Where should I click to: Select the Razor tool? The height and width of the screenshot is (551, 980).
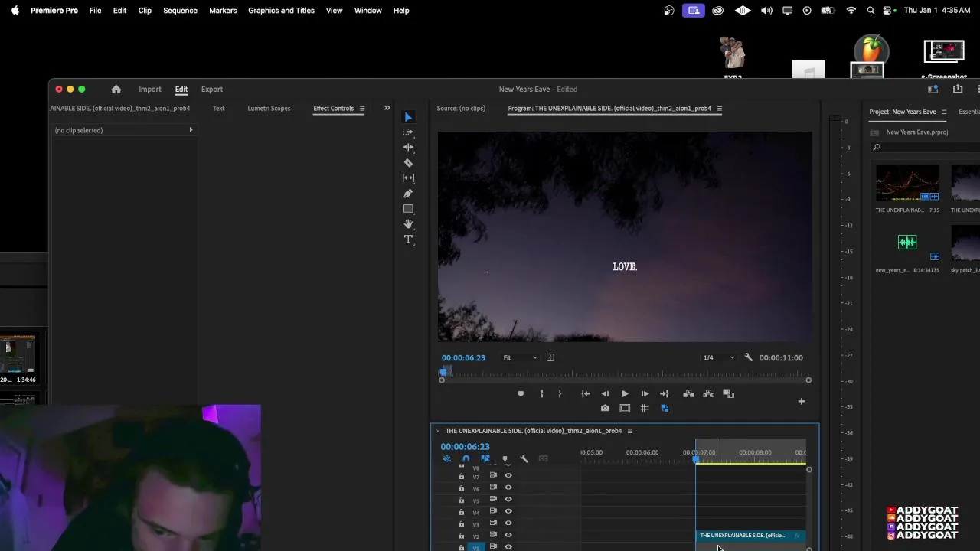408,162
